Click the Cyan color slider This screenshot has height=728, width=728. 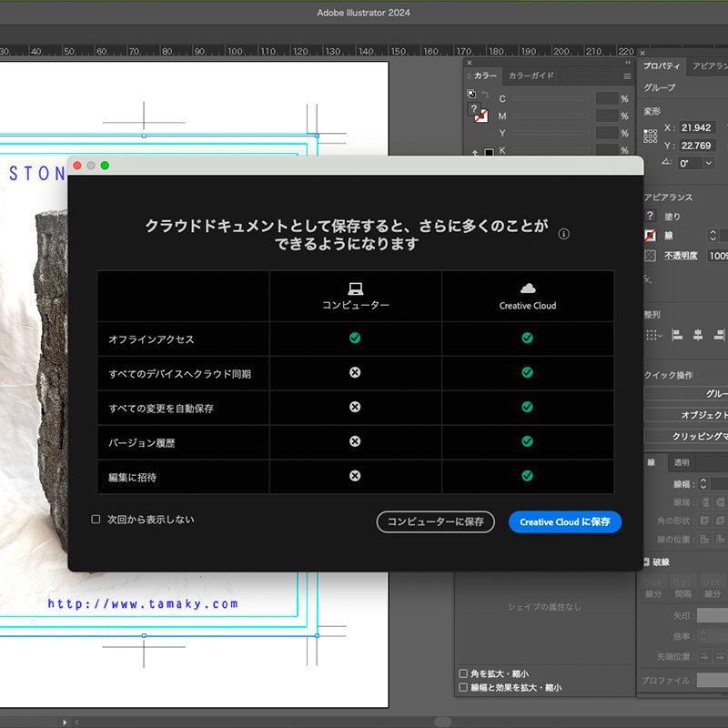coord(551,98)
